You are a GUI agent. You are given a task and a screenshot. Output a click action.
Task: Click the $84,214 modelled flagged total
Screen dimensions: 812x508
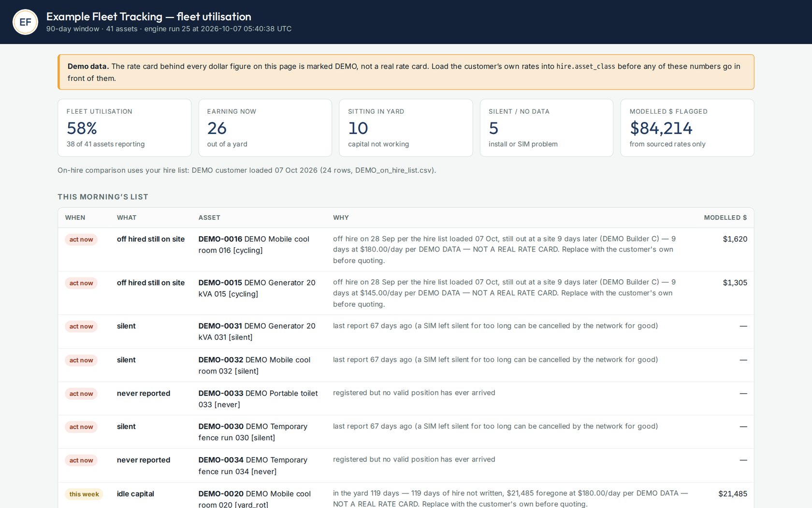(x=661, y=128)
